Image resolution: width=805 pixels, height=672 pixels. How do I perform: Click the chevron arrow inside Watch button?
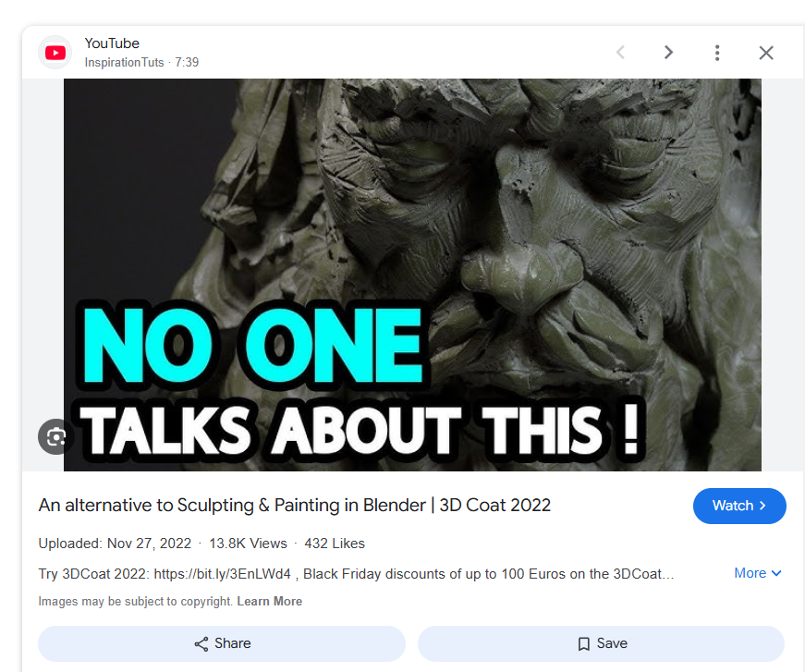click(762, 506)
